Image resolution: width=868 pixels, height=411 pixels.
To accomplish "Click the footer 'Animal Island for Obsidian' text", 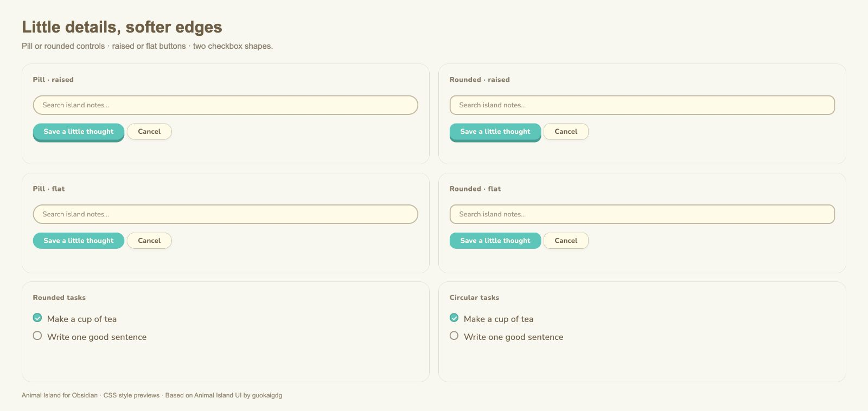I will (60, 395).
